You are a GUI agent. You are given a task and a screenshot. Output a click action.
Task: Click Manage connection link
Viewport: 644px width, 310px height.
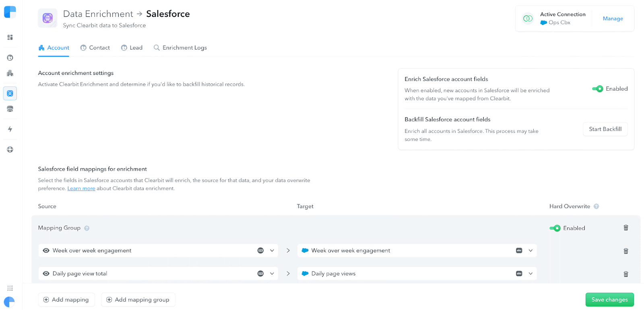click(x=613, y=19)
